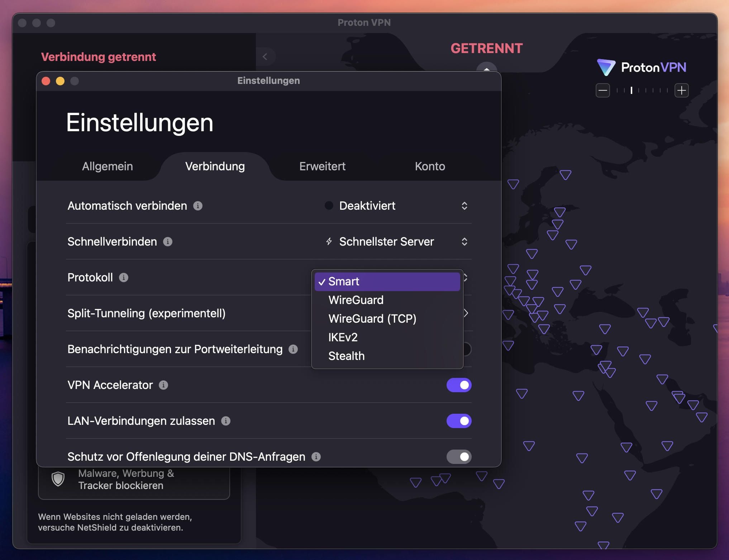This screenshot has height=560, width=729.
Task: Open info icon for DNS-Anfragen Schutz
Action: pyautogui.click(x=316, y=457)
